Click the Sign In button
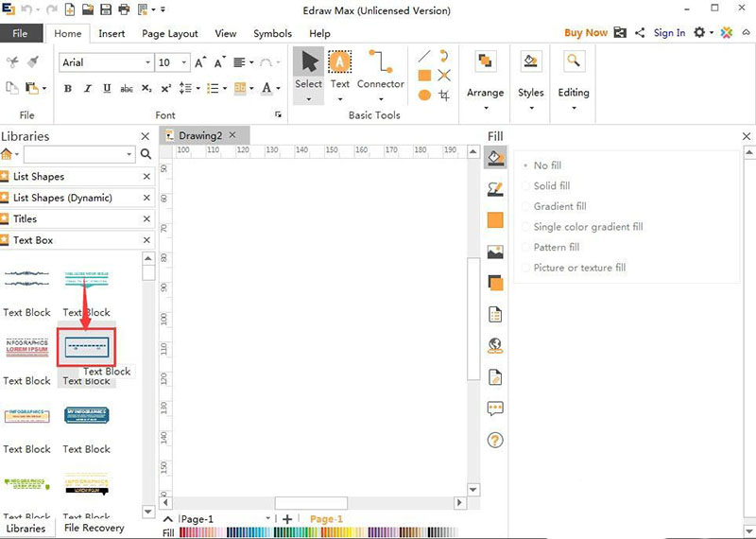Screen dimensions: 756x539 click(x=669, y=33)
